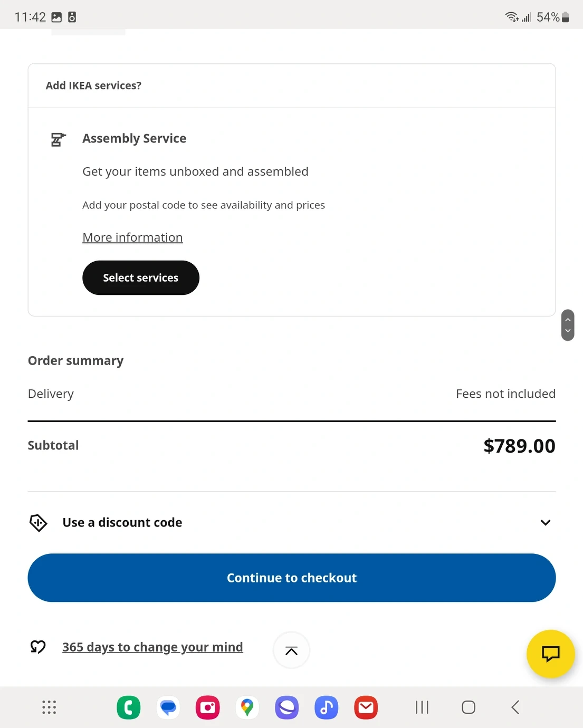Expand the discount code chevron

pyautogui.click(x=546, y=523)
